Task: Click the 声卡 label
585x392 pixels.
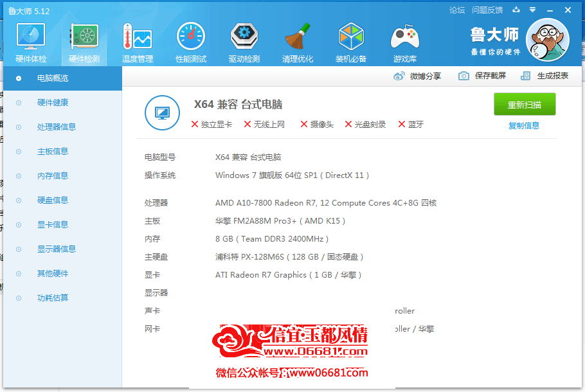Action: [152, 310]
